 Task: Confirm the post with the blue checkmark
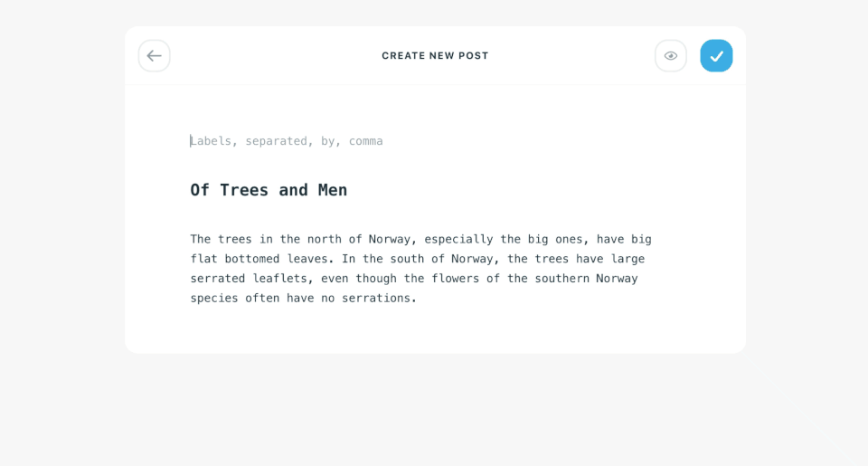(x=716, y=56)
